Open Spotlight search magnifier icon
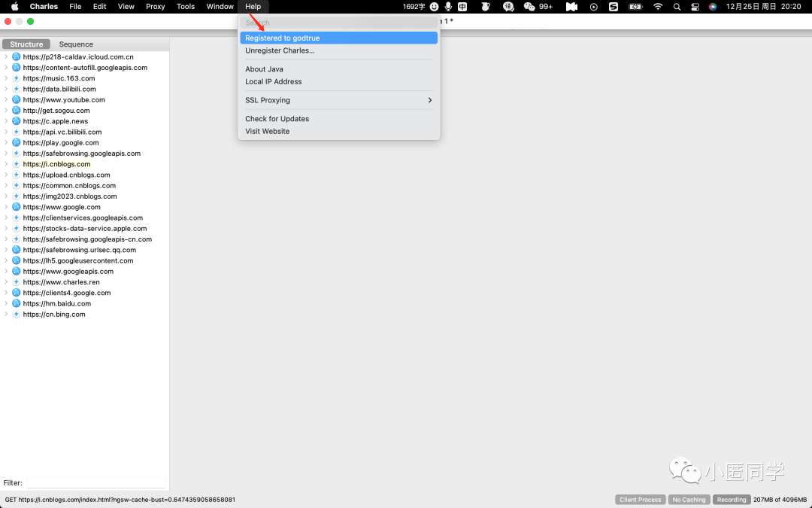This screenshot has height=508, width=812. (677, 7)
